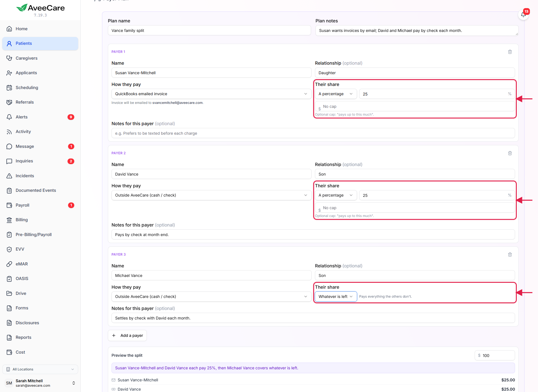Open Michael Vance payment method dropdown
Screen dimensions: 538x392
(211, 297)
